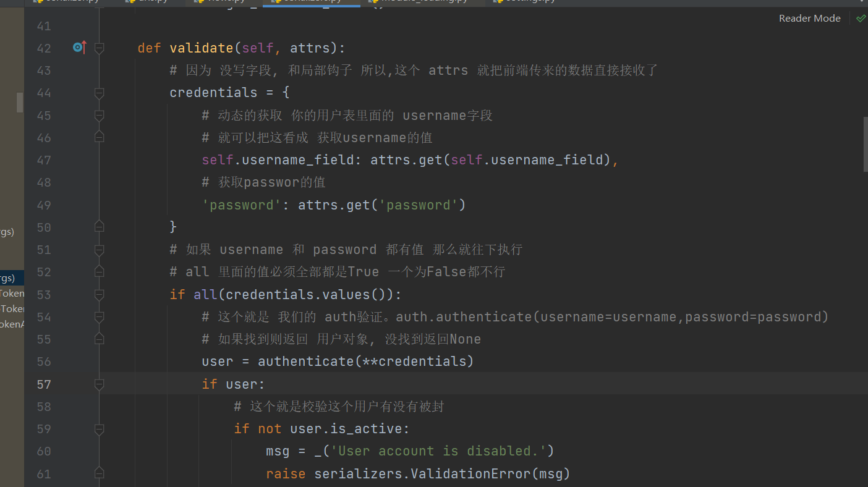Click the closing brace fold marker on line 50
868x487 pixels.
click(99, 227)
